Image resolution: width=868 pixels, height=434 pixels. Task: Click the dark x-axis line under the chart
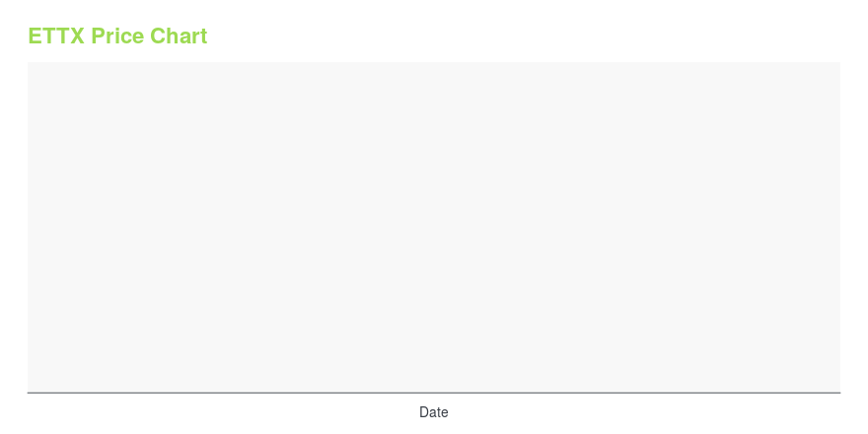pos(434,393)
